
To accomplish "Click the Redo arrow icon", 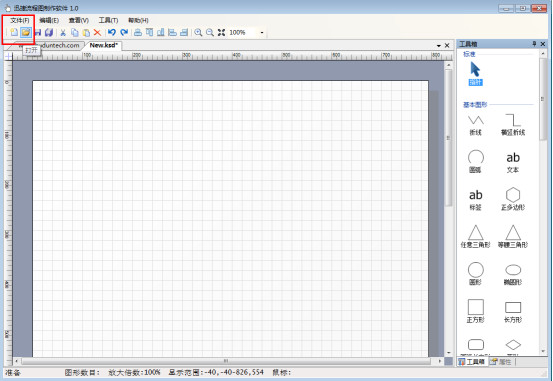I will tap(124, 32).
